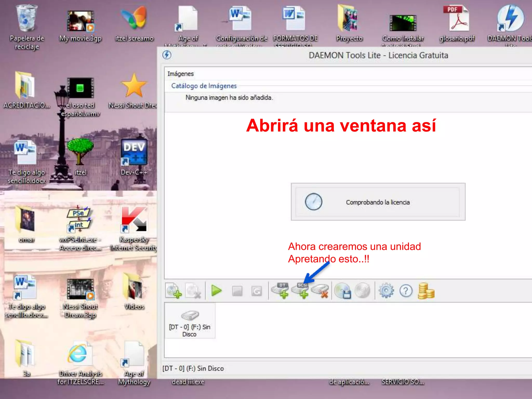Select the omar folder icon

click(x=26, y=224)
